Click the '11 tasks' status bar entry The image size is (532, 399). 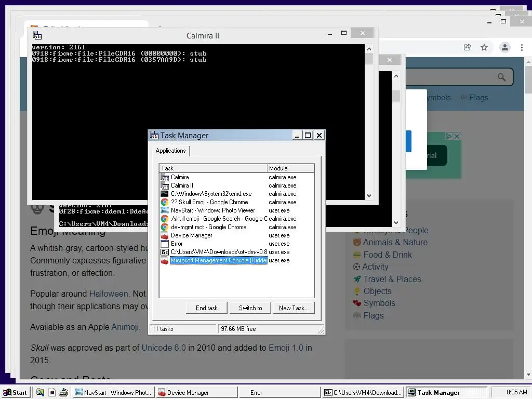(183, 329)
